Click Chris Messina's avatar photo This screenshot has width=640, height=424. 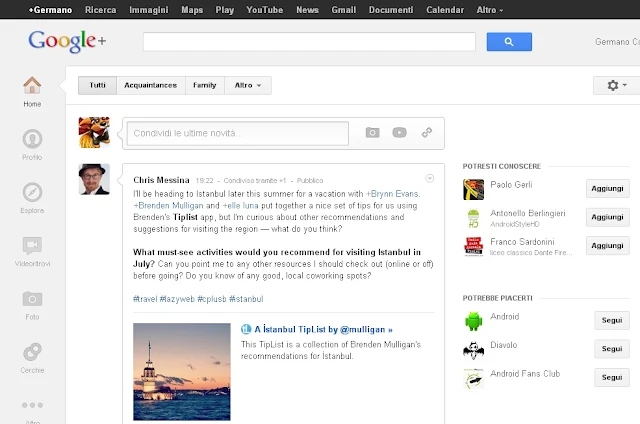(94, 179)
